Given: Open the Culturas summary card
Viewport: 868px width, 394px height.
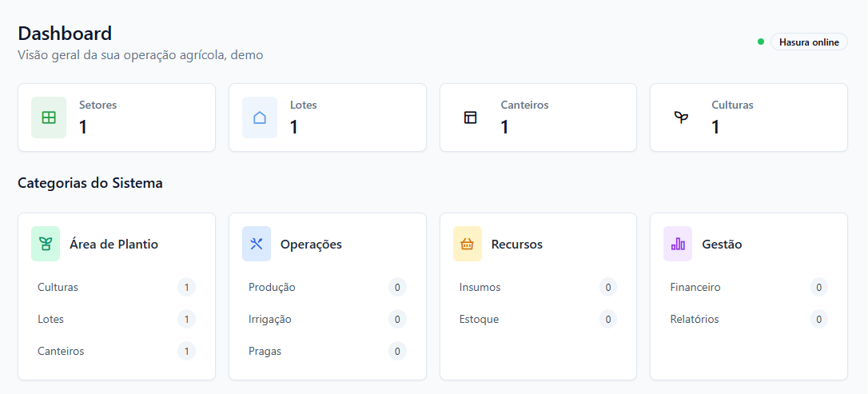Looking at the screenshot, I should pyautogui.click(x=749, y=117).
